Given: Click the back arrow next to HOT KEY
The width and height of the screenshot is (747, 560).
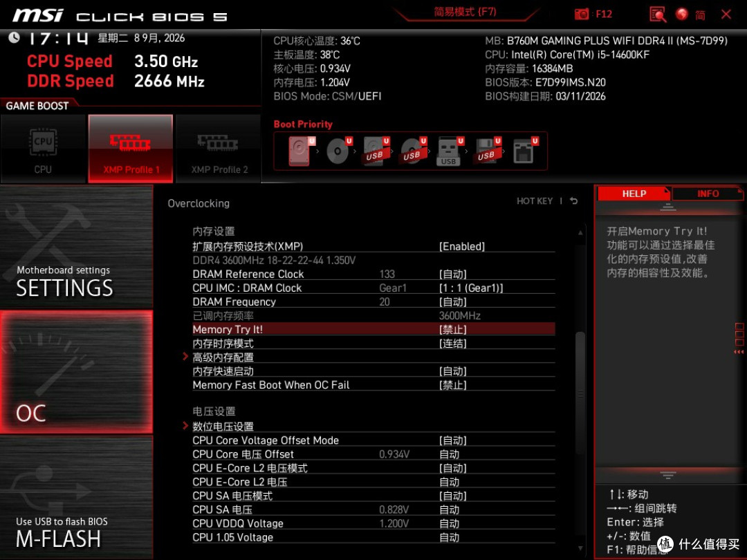Looking at the screenshot, I should tap(574, 201).
